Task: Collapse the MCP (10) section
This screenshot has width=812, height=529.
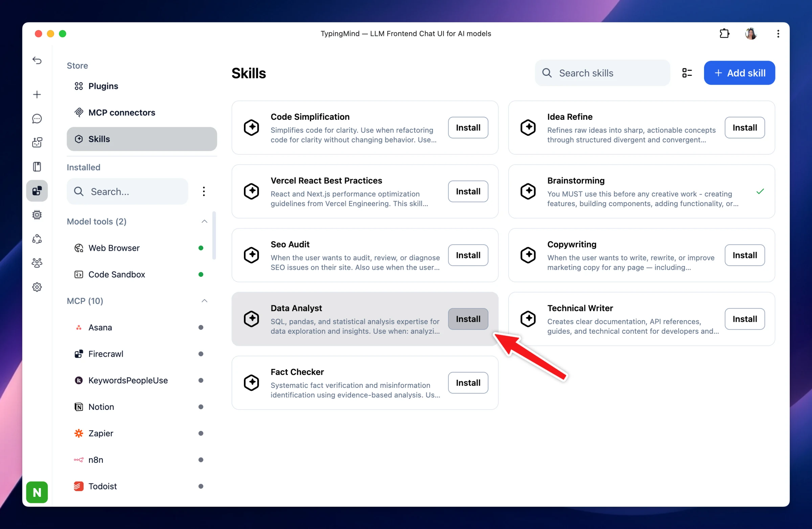Action: coord(204,301)
